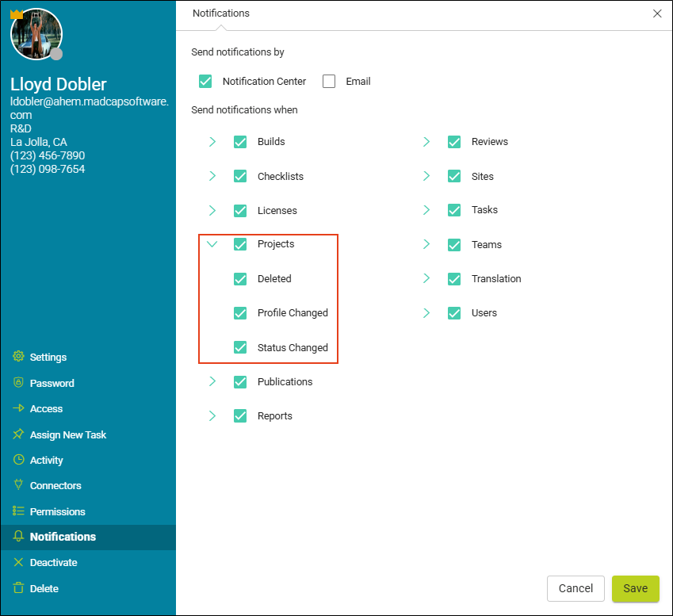Screen dimensions: 673x616
Task: Click the Notifications bell icon
Action: point(18,536)
